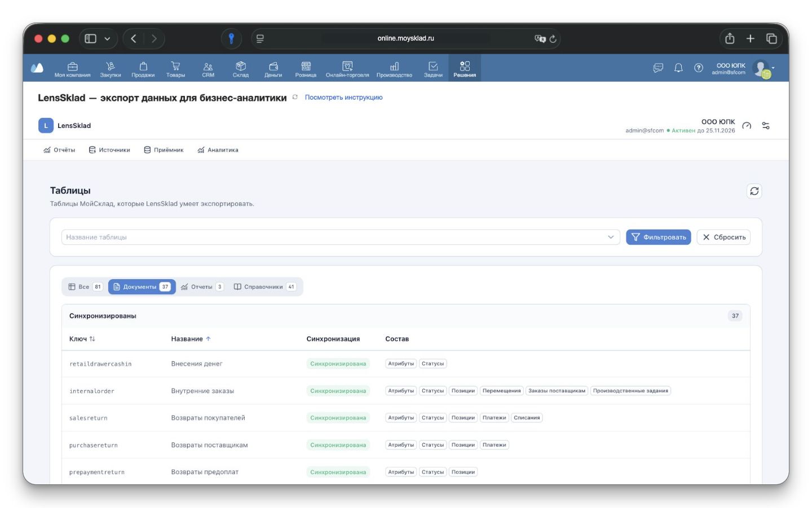
Task: Open the Задачи tasks section
Action: pyautogui.click(x=433, y=69)
